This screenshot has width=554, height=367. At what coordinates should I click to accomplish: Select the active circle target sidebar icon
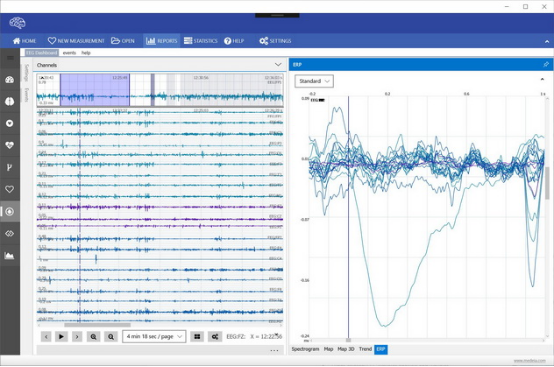pos(10,212)
